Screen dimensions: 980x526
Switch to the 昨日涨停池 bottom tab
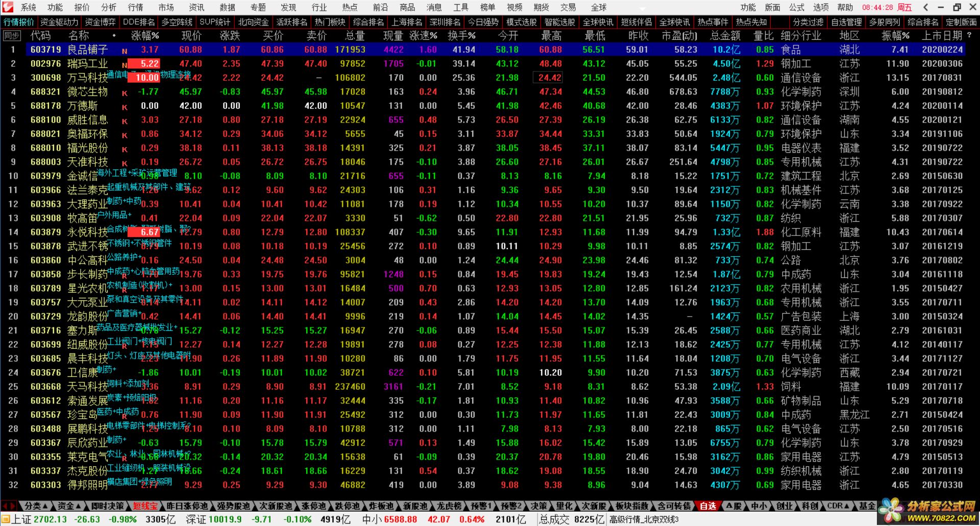pos(187,506)
